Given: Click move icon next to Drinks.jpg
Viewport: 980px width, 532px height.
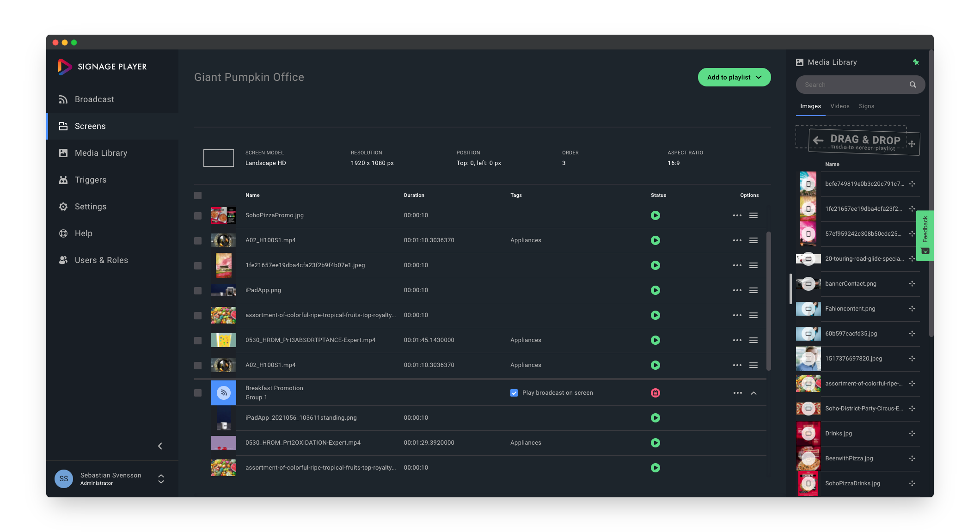Looking at the screenshot, I should pyautogui.click(x=912, y=434).
